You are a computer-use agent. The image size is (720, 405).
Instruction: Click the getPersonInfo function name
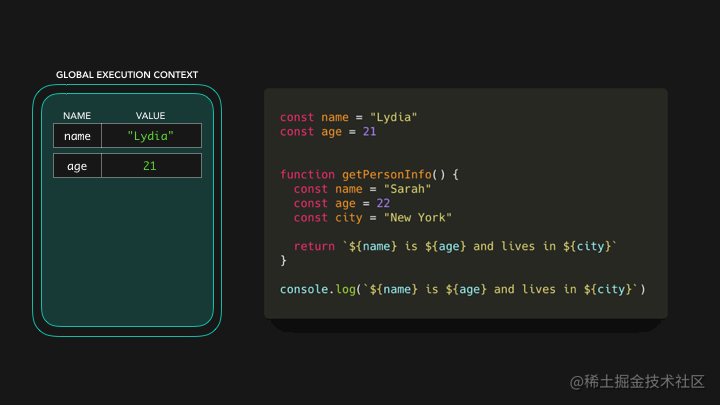pos(387,174)
